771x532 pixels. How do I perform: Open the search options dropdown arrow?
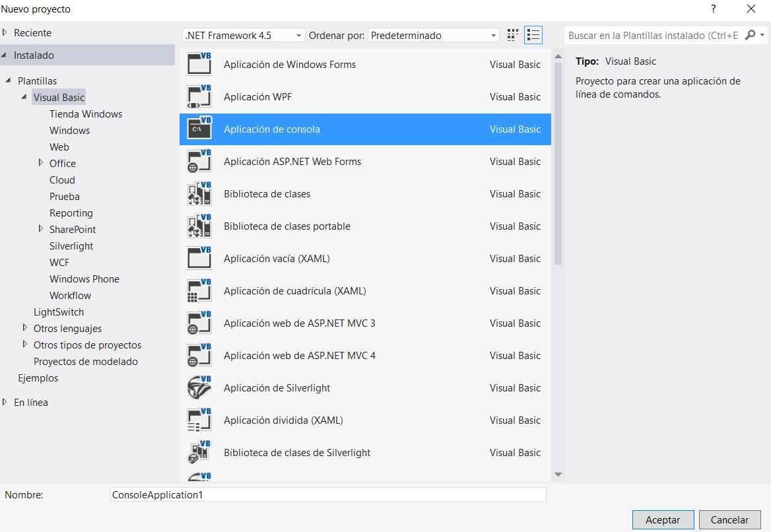[x=762, y=35]
